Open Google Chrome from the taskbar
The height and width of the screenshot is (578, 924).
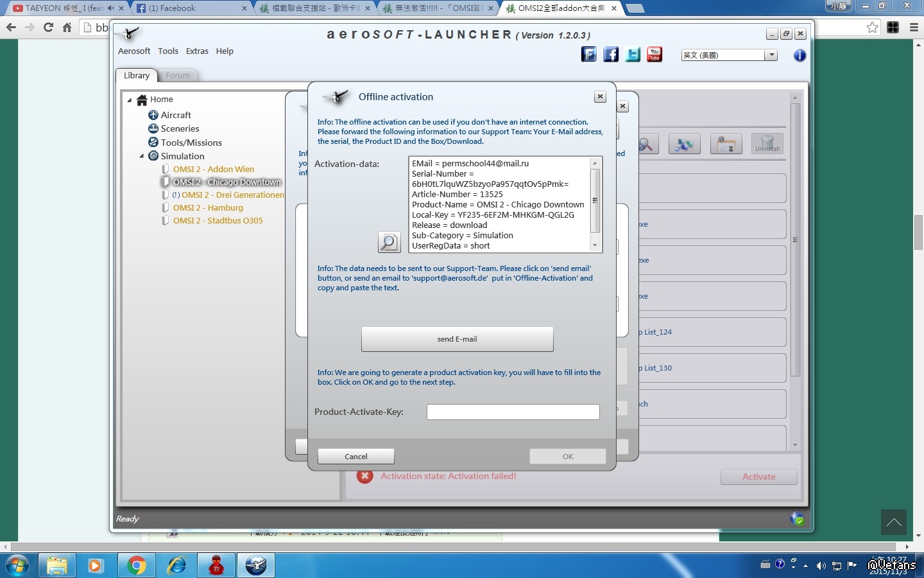tap(136, 565)
